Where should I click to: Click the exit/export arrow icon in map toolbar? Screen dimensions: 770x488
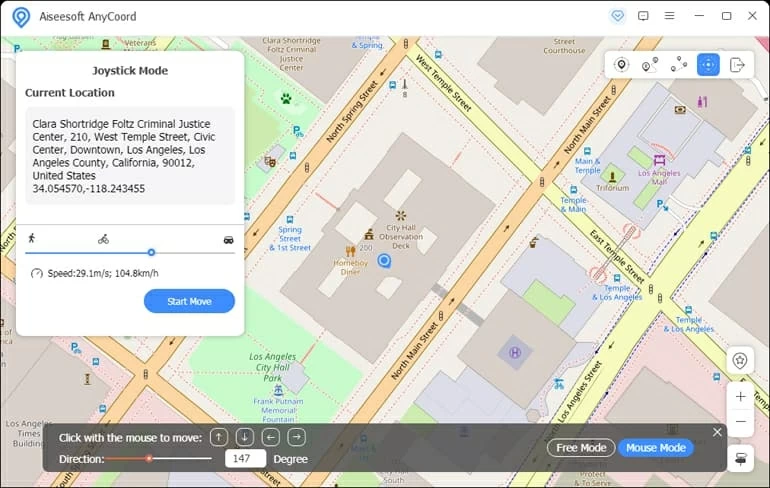738,65
